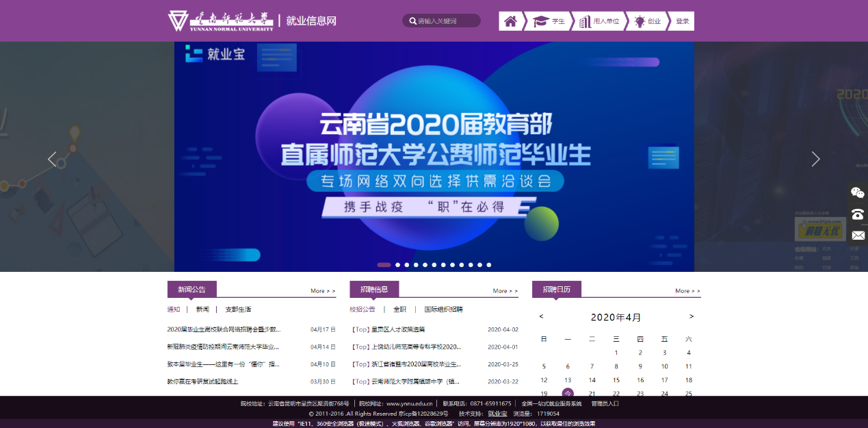Open the student section with graduation cap icon
Viewport: 868px width, 428px height.
549,21
